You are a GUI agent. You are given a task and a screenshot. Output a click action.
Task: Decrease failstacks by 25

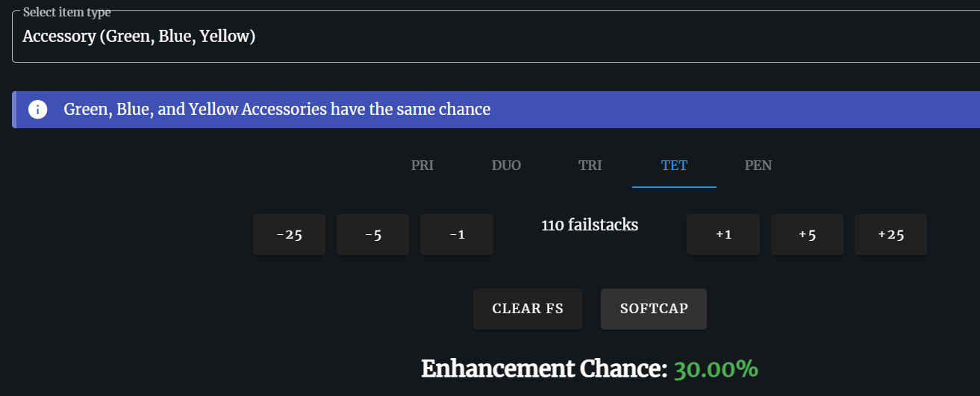[289, 235]
